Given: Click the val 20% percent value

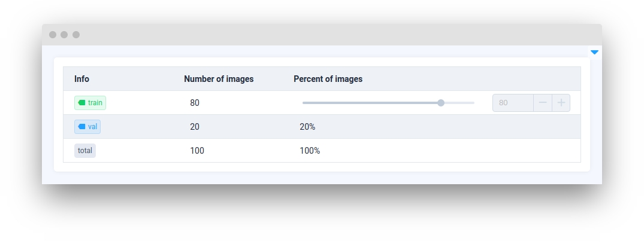Looking at the screenshot, I should (x=307, y=127).
